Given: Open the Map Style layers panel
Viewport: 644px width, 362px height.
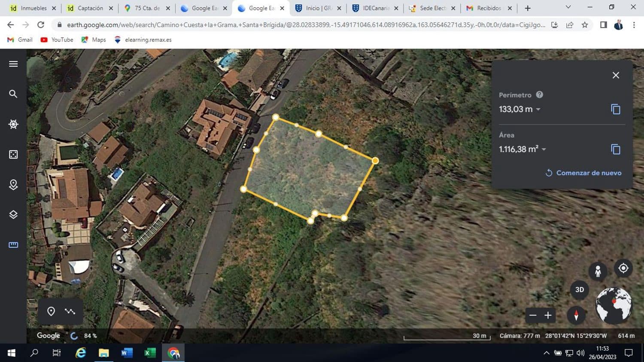Looking at the screenshot, I should (13, 214).
